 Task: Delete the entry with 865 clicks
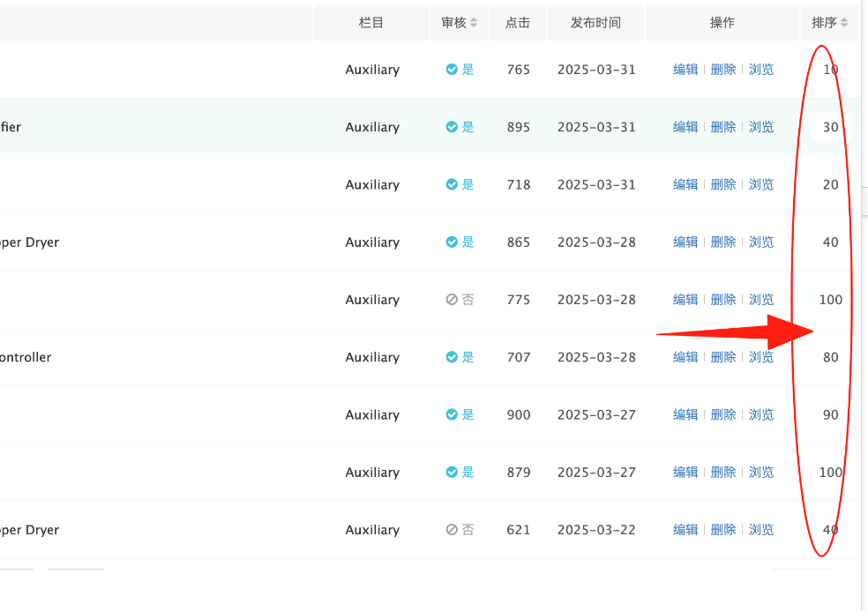coord(723,242)
